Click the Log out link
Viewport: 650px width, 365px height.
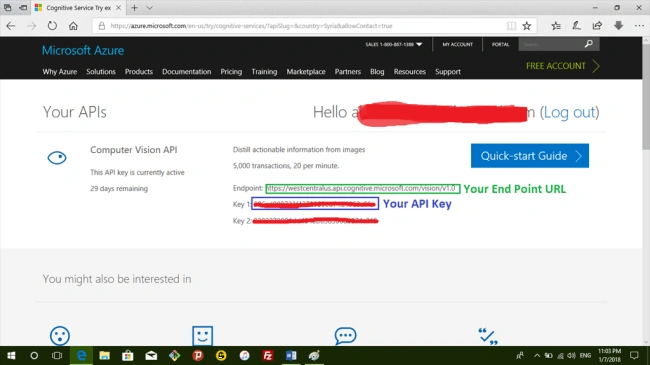click(x=570, y=112)
